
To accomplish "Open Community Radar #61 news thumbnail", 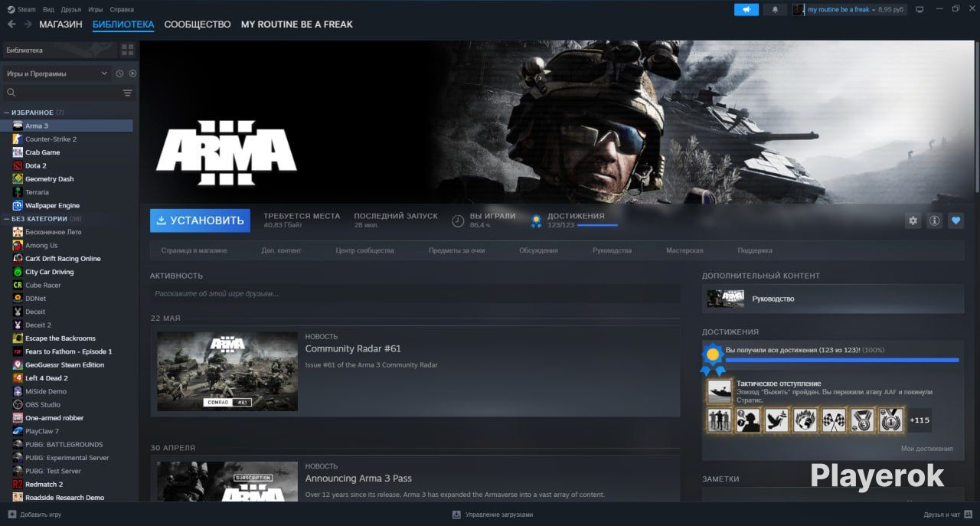I will 227,371.
